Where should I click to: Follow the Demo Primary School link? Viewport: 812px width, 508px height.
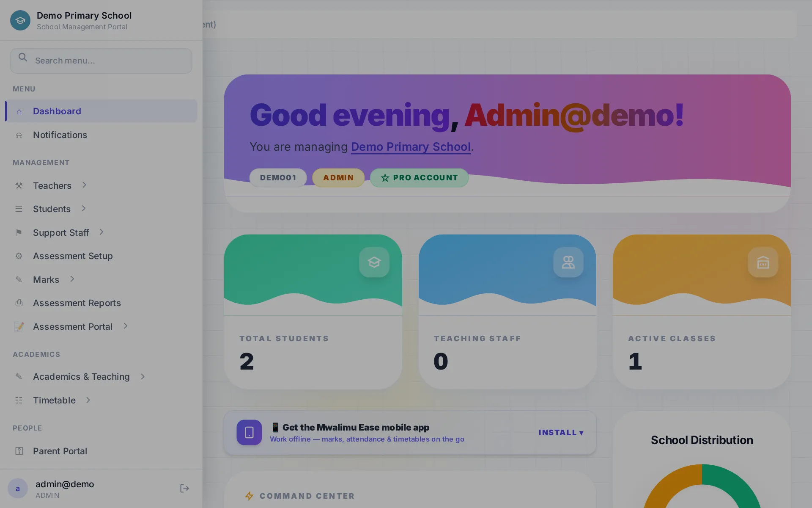click(411, 147)
